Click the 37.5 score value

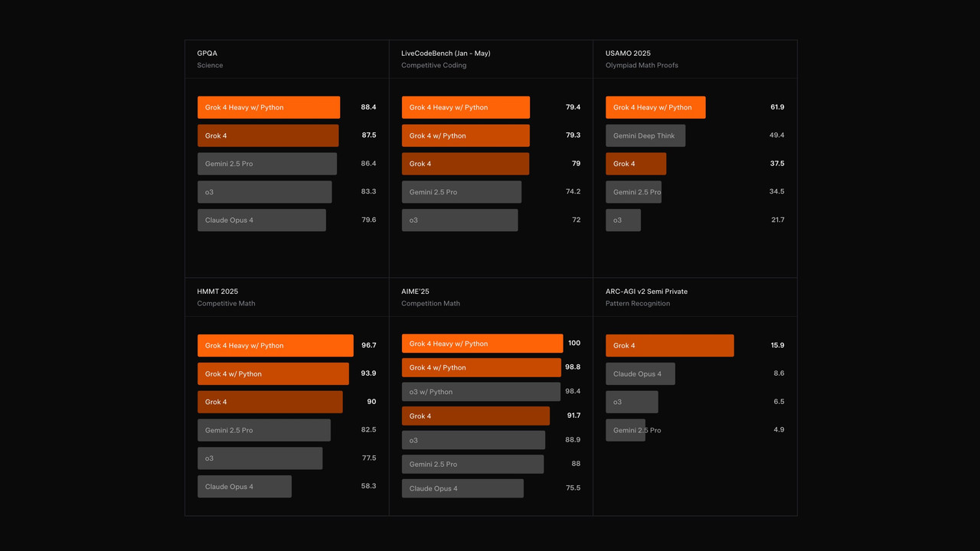pyautogui.click(x=777, y=164)
